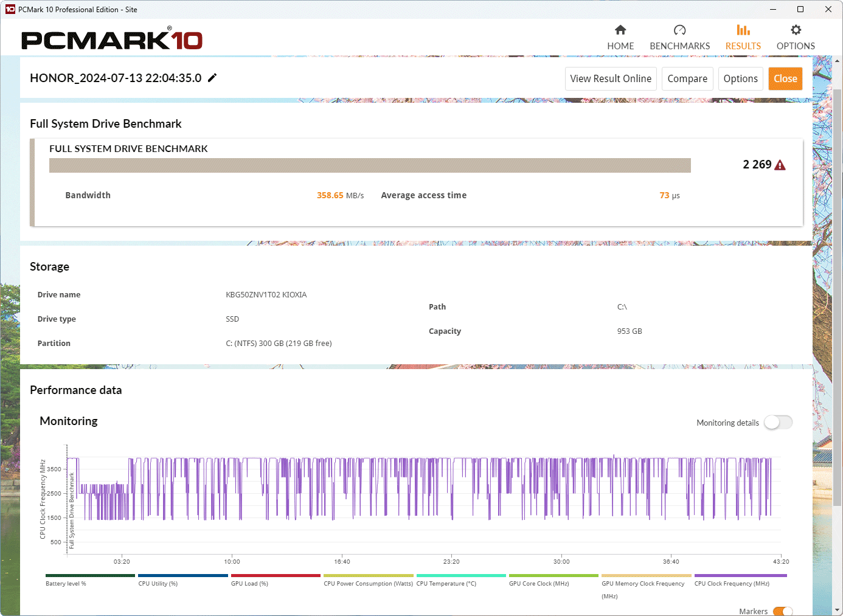Click the 73 µs access time value
Viewport: 843px width, 616px height.
670,195
